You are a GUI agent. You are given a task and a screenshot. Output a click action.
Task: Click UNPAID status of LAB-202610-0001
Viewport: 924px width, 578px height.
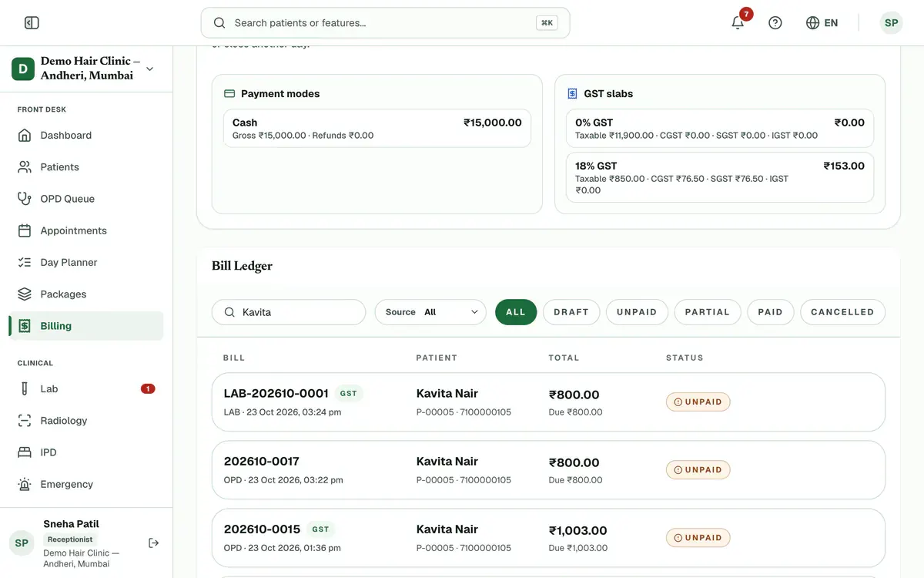698,402
